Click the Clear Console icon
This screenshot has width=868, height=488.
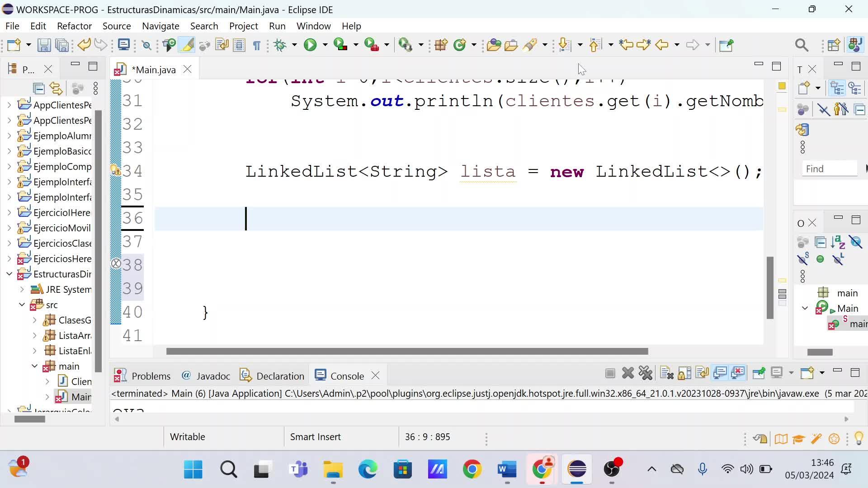pos(666,373)
